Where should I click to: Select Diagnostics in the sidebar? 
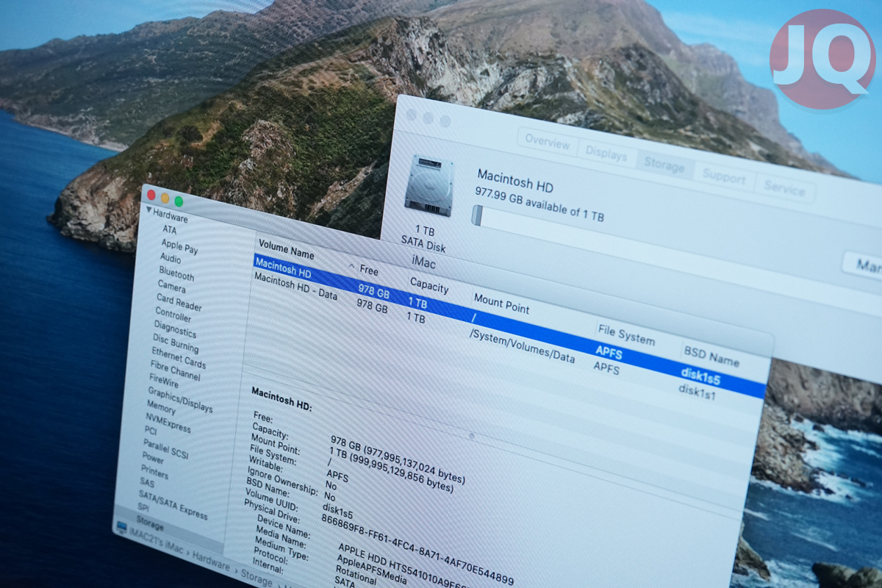[x=176, y=329]
